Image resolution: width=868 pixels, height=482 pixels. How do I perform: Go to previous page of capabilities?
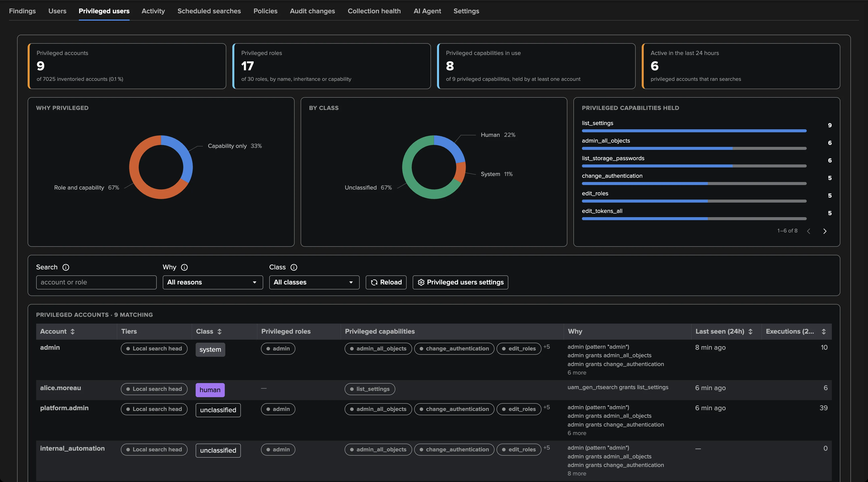(808, 231)
